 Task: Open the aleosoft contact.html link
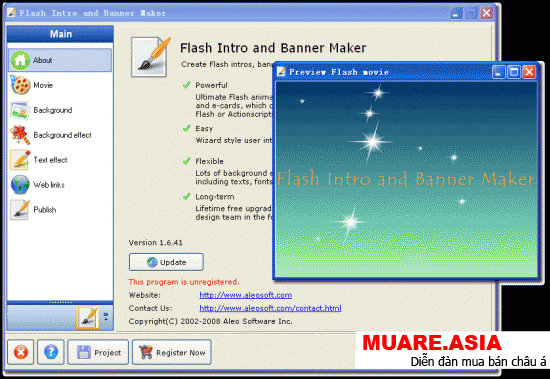270,308
